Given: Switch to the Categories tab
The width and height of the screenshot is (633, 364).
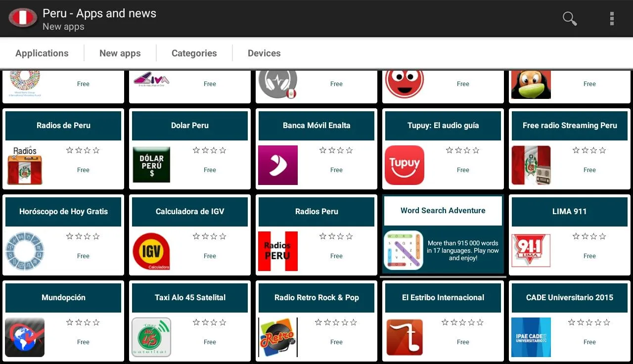Looking at the screenshot, I should click(x=194, y=53).
